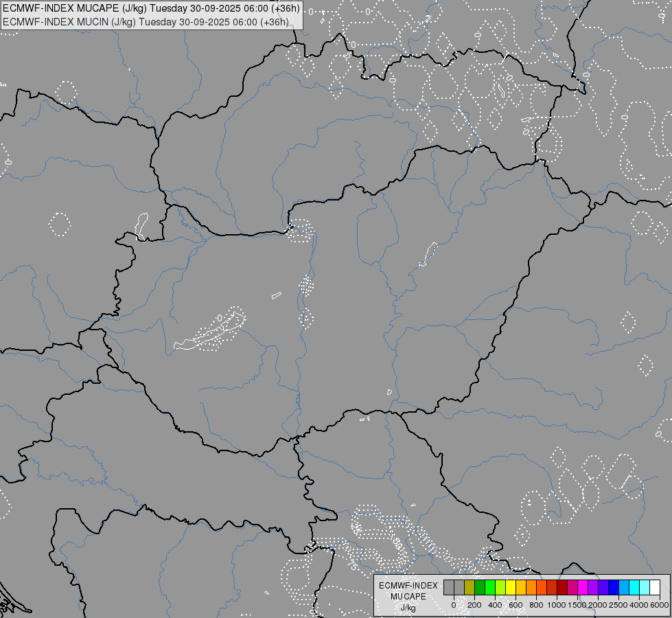Choose the cyan swatch left of 4000
Viewport: 672px width, 618px height.
[x=634, y=587]
